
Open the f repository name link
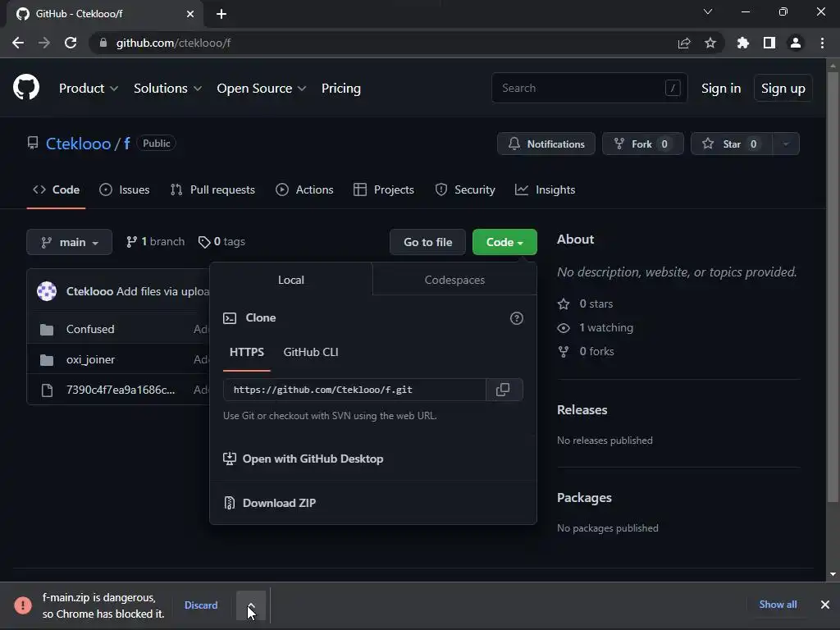click(127, 144)
